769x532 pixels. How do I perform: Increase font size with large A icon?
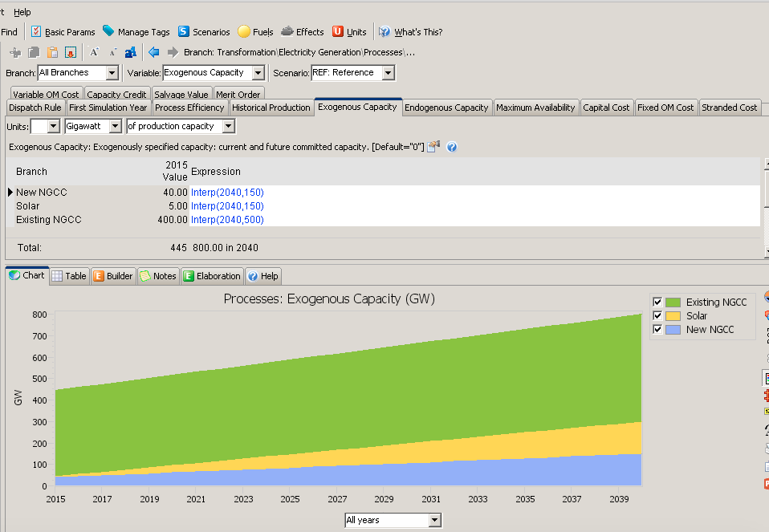tap(94, 52)
